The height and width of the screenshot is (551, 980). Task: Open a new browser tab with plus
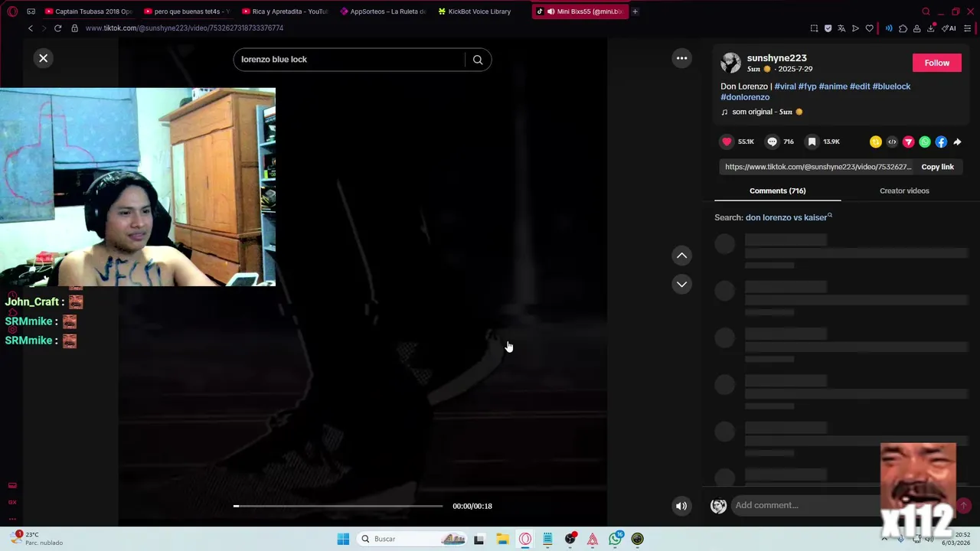coord(635,11)
